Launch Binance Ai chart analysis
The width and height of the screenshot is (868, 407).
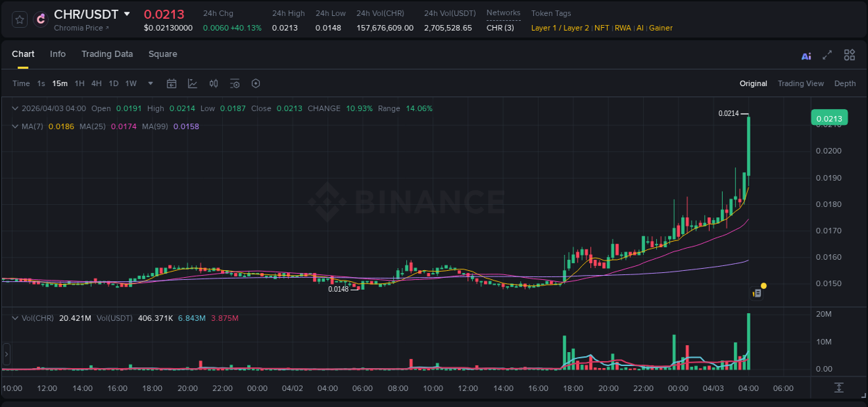[806, 55]
